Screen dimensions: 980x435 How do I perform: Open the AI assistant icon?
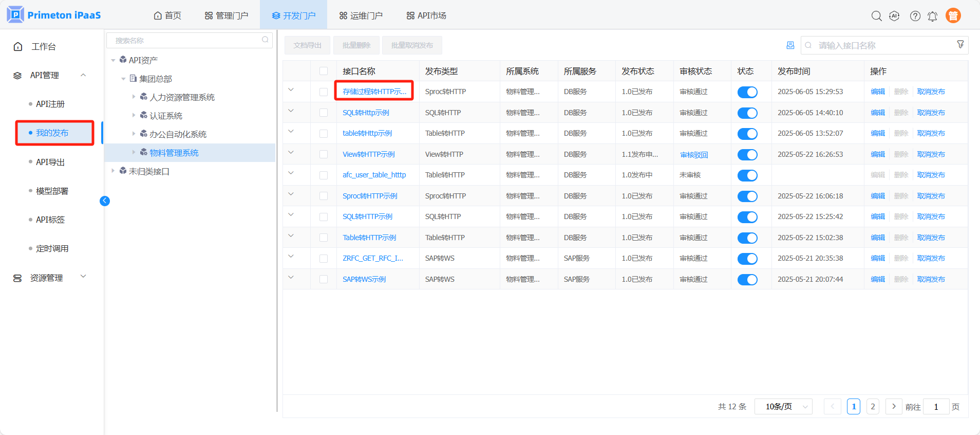point(894,16)
